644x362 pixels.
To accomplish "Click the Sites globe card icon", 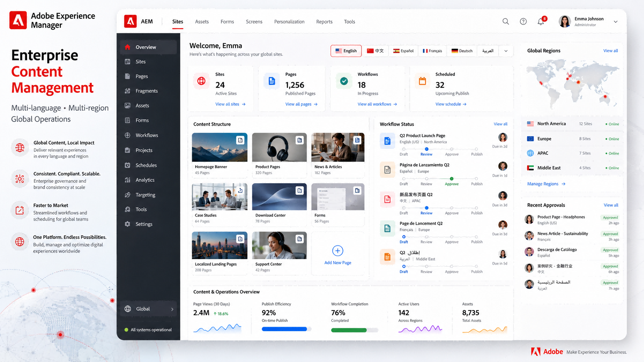I will (x=201, y=81).
